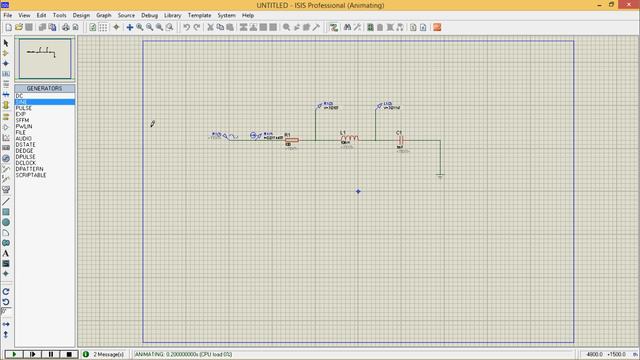Image resolution: width=640 pixels, height=360 pixels.
Task: Open the 2 Message(s) log
Action: tap(108, 354)
